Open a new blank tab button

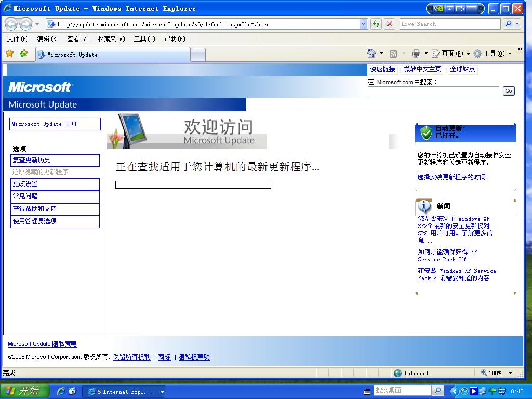198,55
